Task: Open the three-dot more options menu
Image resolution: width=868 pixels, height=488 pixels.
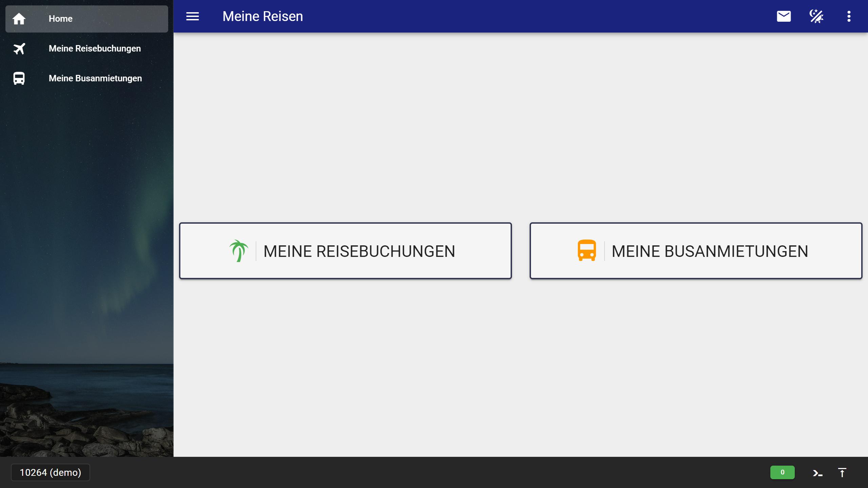Action: point(849,16)
